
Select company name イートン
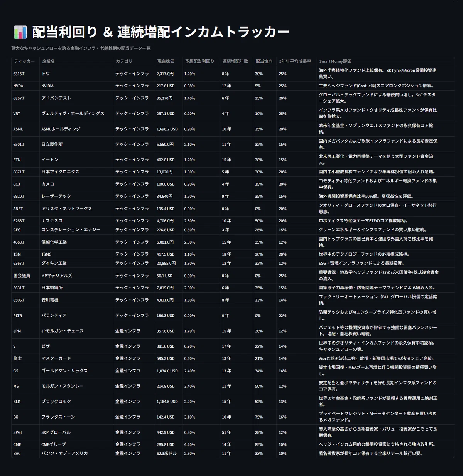tap(76, 160)
